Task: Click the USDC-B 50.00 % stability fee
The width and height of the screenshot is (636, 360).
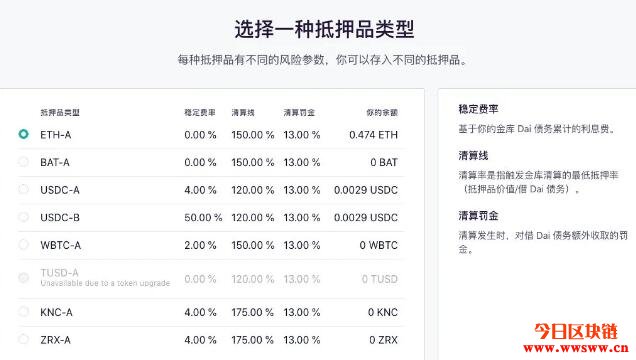Action: click(203, 217)
